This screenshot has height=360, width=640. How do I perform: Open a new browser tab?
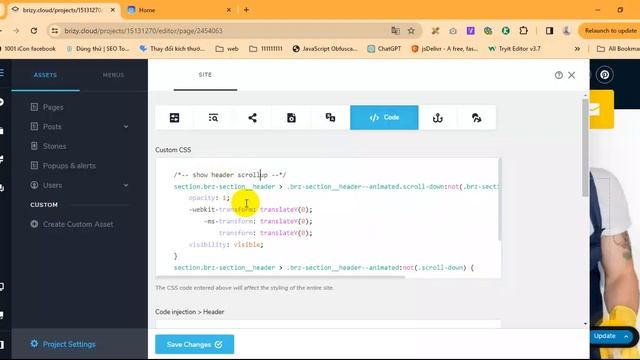(246, 10)
